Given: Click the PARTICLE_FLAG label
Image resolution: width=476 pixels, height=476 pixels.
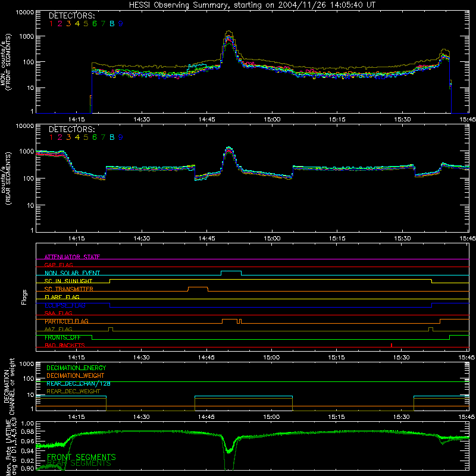Looking at the screenshot, I should click(x=67, y=321).
